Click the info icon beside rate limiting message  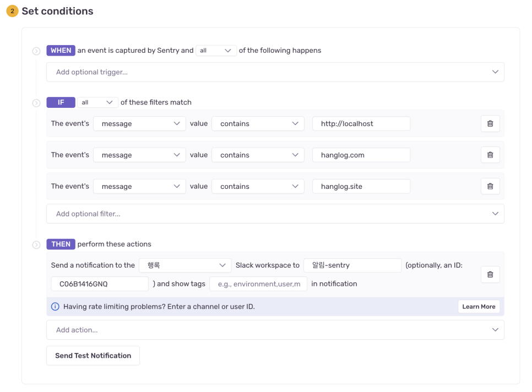(x=55, y=307)
